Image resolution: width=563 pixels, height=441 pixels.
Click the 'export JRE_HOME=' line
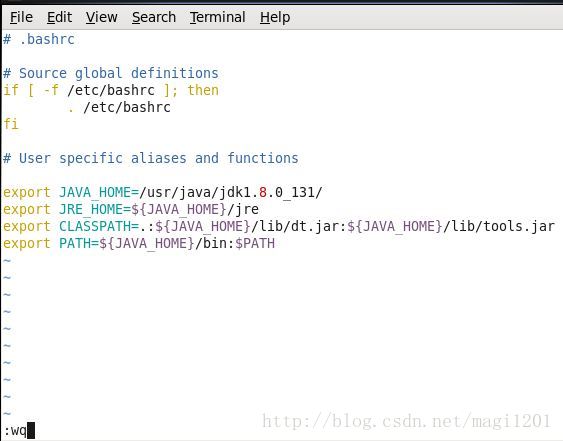click(x=131, y=209)
